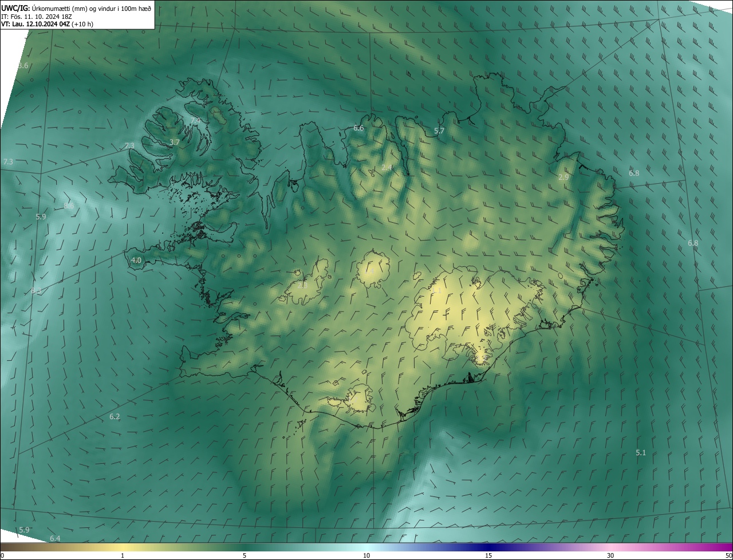This screenshot has height=560, width=733.
Task: Click the map value label '5.1'
Action: (641, 453)
